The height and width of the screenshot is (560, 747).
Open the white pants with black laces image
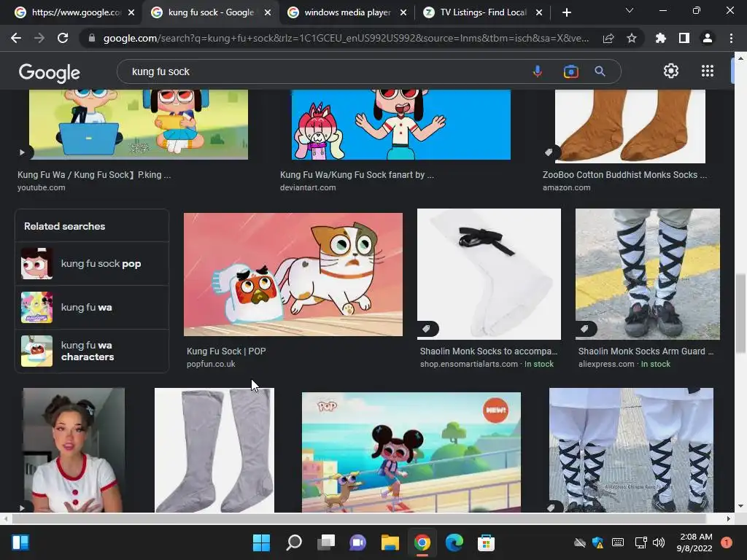coord(631,450)
